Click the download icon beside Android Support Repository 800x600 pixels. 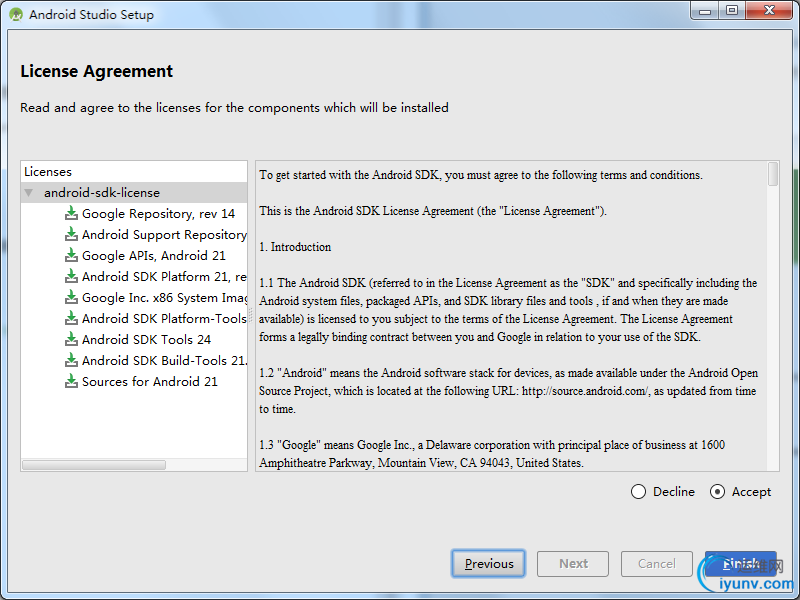[71, 234]
